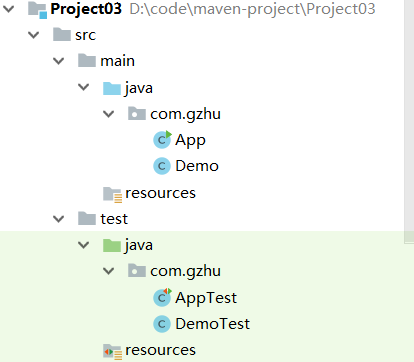Collapse the blue java folder chevron
Viewport: 414px width, 362px height.
(83, 87)
